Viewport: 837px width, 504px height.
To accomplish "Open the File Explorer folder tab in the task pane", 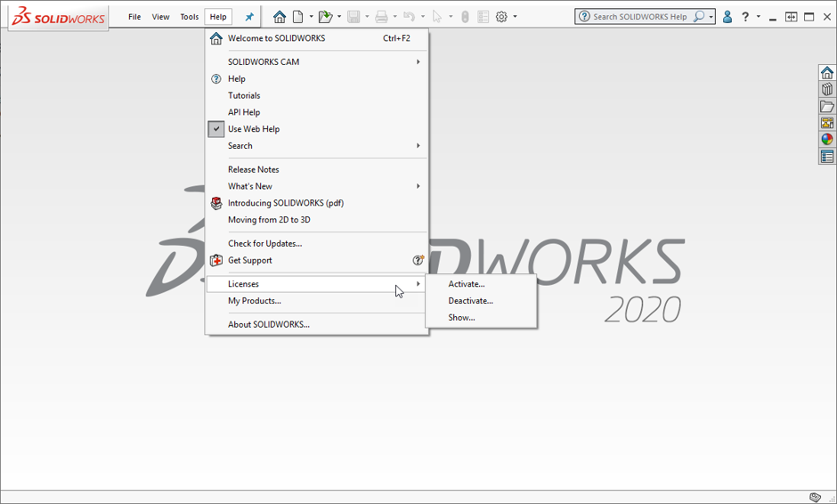I will (827, 106).
